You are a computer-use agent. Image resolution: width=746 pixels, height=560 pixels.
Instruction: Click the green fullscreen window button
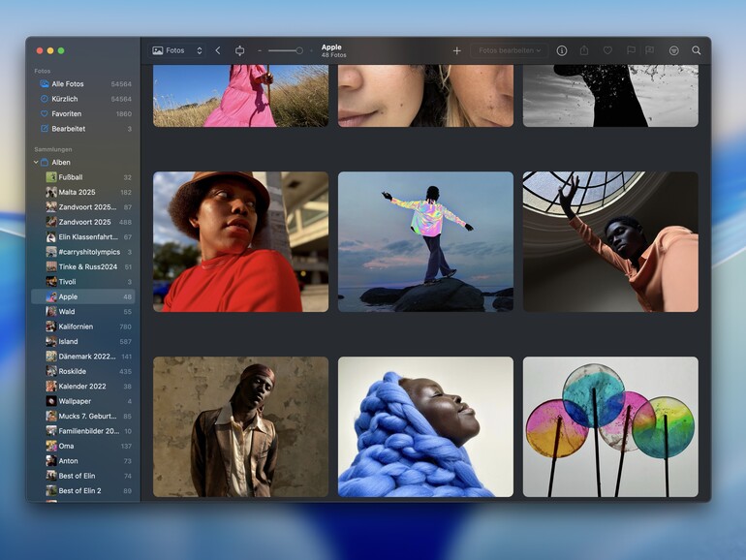[x=61, y=50]
